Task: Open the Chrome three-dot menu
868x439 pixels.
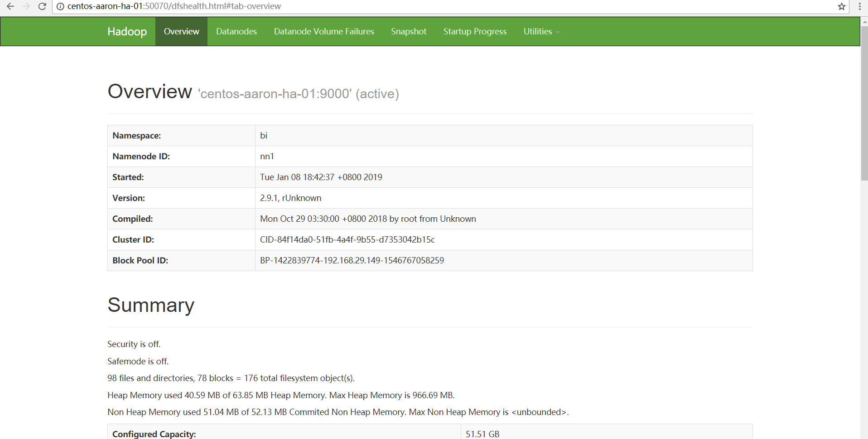Action: tap(859, 6)
